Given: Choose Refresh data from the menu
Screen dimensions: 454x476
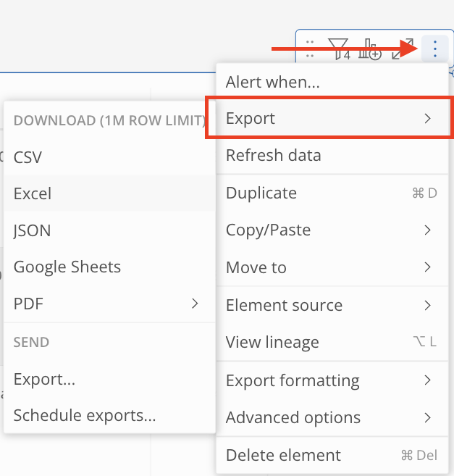Looking at the screenshot, I should [332, 155].
